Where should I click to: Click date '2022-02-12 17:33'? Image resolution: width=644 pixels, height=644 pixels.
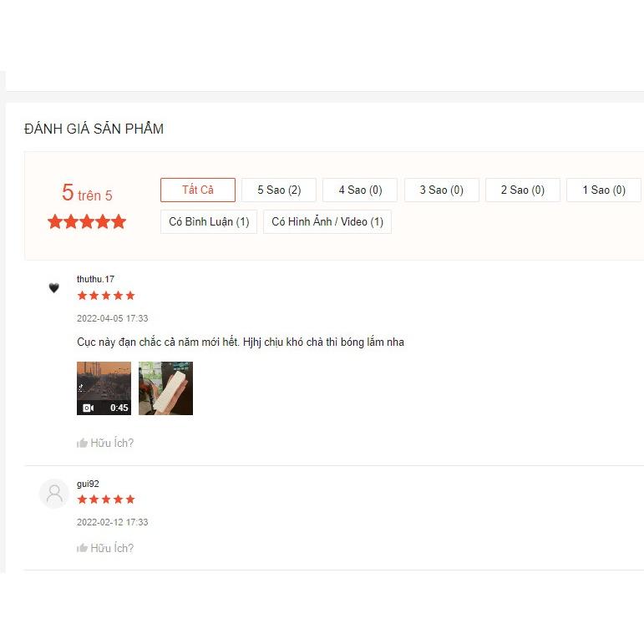(x=112, y=522)
